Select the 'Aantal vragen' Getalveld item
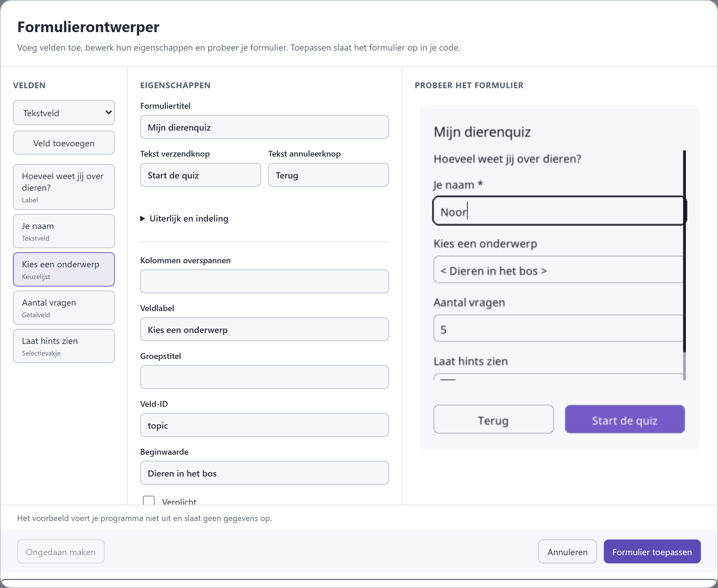This screenshot has height=588, width=718. [x=64, y=308]
